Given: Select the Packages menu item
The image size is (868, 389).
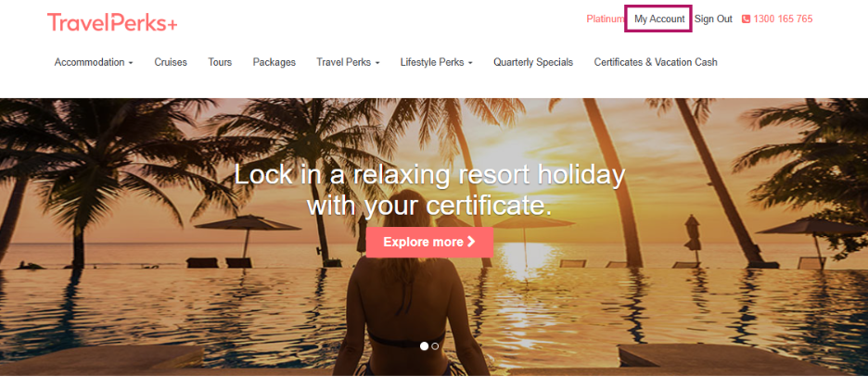Looking at the screenshot, I should [274, 62].
